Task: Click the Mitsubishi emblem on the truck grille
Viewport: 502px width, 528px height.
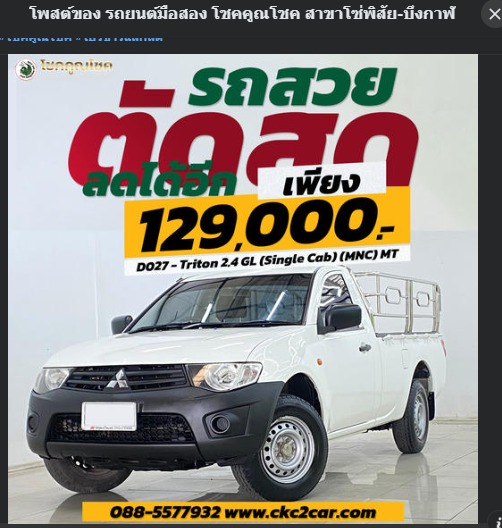Action: point(115,378)
